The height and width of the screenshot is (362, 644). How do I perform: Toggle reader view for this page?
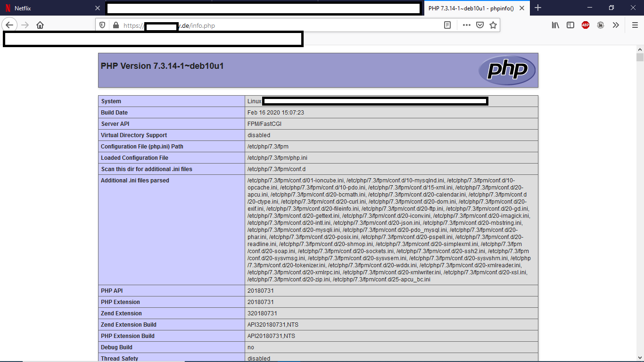447,25
